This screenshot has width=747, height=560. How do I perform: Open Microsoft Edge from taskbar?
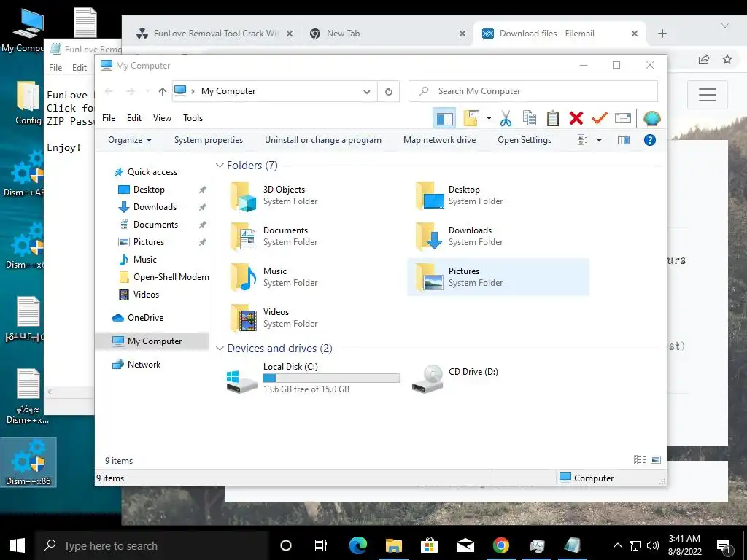(x=358, y=545)
